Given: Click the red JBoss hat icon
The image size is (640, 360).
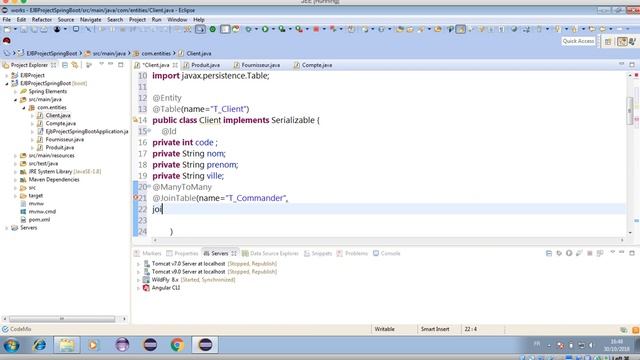Looking at the screenshot, I should click(x=7, y=40).
